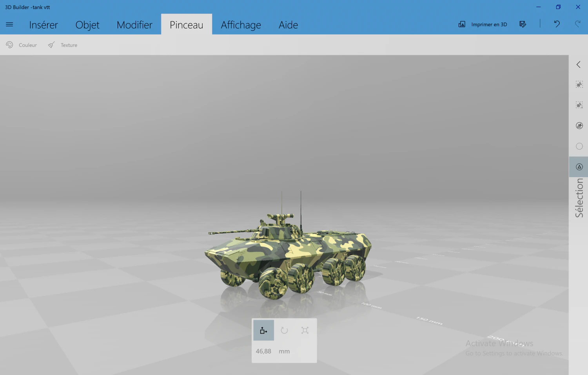Switch to the Insérer tab
The width and height of the screenshot is (588, 375).
tap(44, 25)
